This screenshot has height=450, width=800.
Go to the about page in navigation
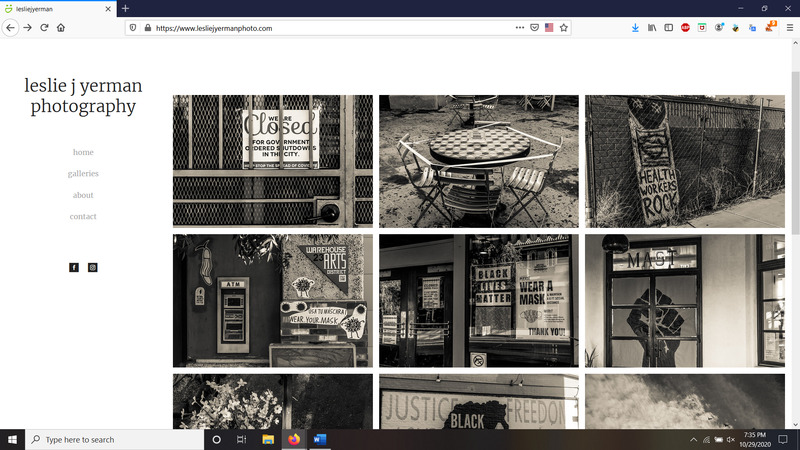click(83, 195)
